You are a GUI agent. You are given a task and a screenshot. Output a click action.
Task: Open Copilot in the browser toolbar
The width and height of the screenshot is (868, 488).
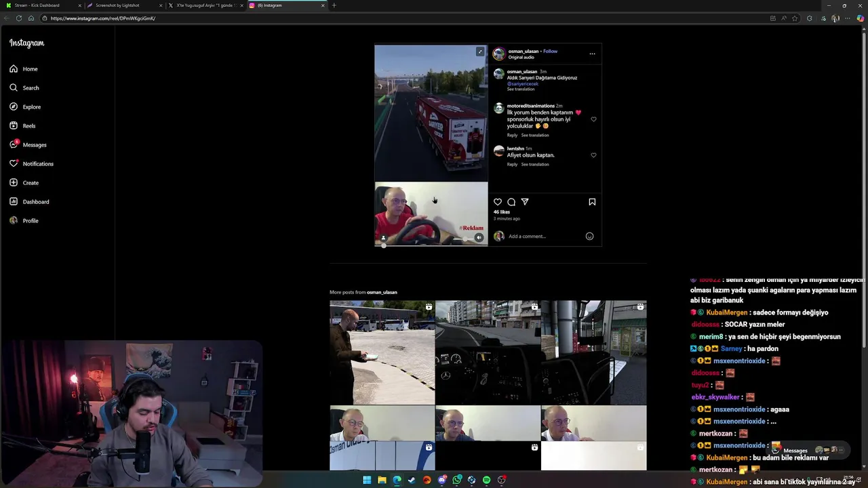click(x=861, y=18)
